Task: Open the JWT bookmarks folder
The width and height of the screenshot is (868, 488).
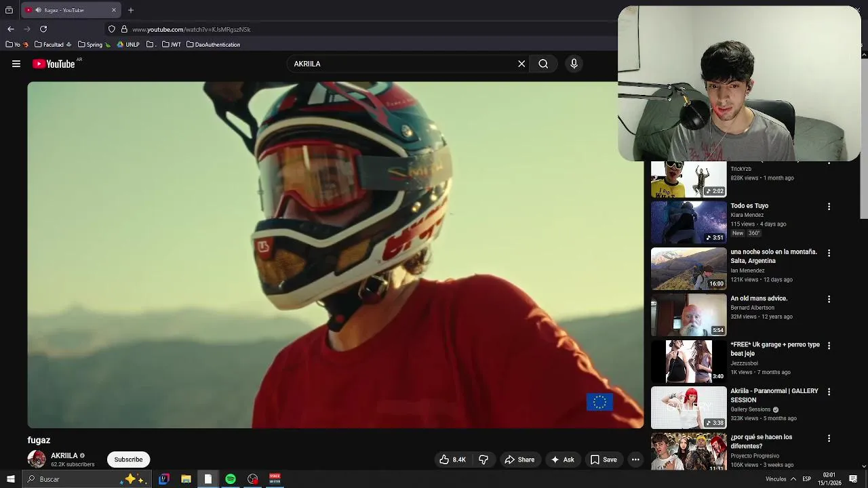Action: click(172, 45)
